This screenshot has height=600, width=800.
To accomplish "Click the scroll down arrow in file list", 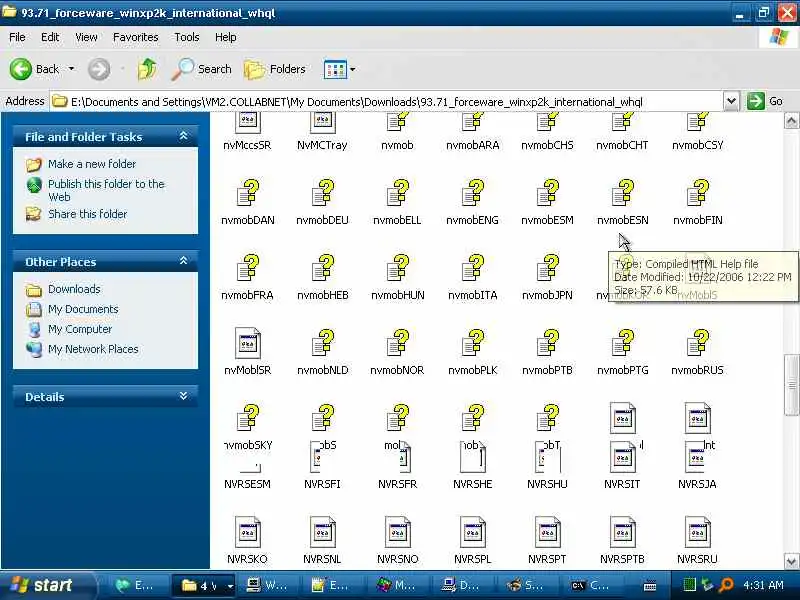I will point(791,561).
